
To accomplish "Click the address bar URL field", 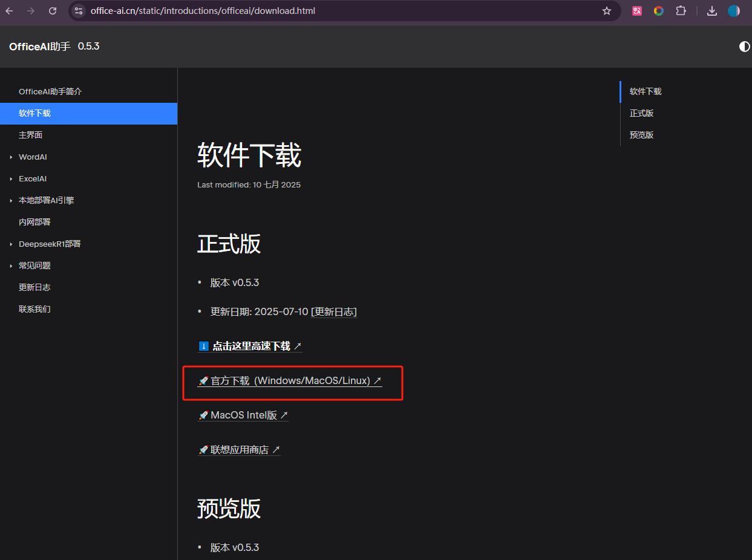I will tap(345, 11).
